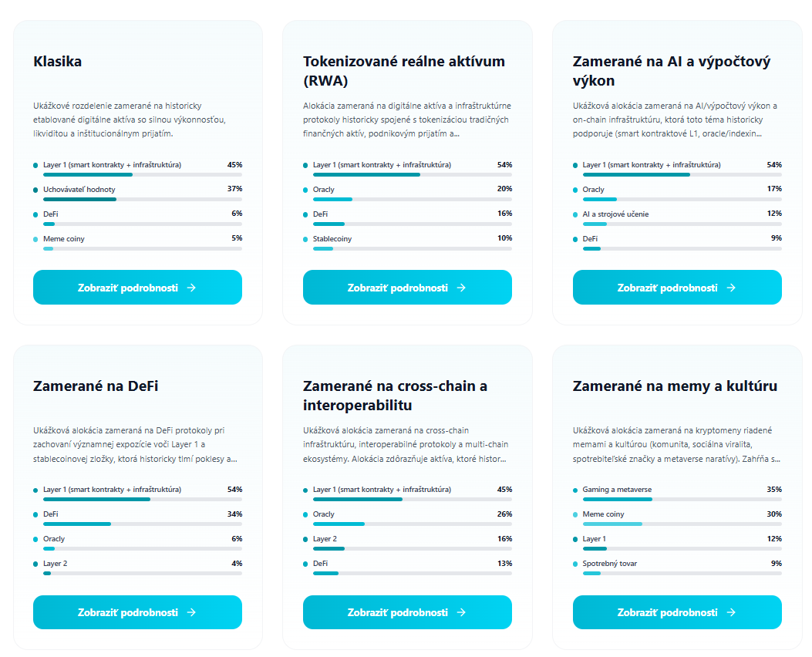The image size is (812, 657).
Task: Click the dot beside AI a strojové učenie
Action: coord(575,214)
